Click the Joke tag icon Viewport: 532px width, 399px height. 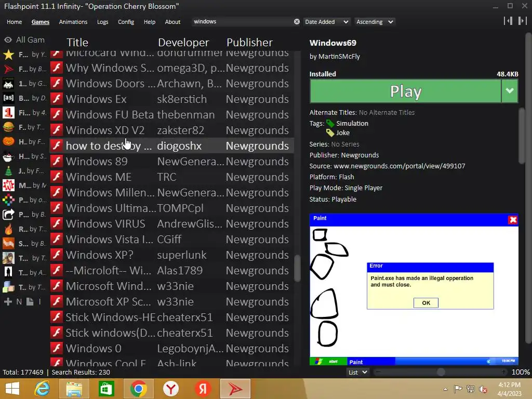click(330, 132)
